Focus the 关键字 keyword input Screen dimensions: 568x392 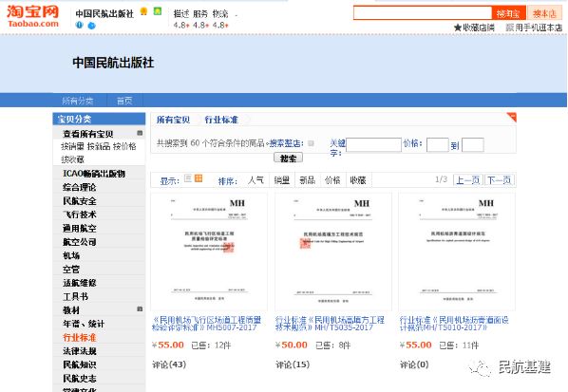click(373, 145)
